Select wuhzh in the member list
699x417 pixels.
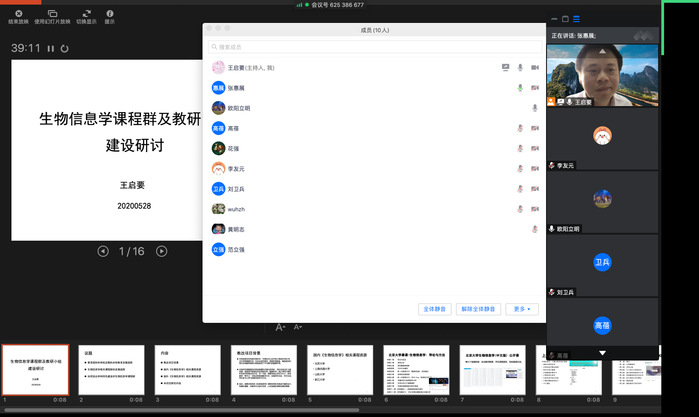pyautogui.click(x=237, y=209)
